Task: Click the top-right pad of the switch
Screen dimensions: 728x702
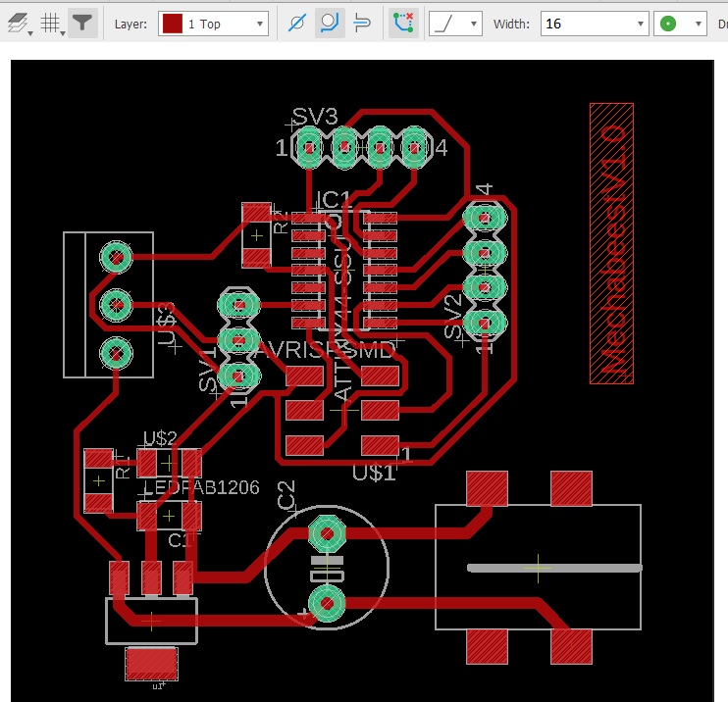Action: coord(572,488)
